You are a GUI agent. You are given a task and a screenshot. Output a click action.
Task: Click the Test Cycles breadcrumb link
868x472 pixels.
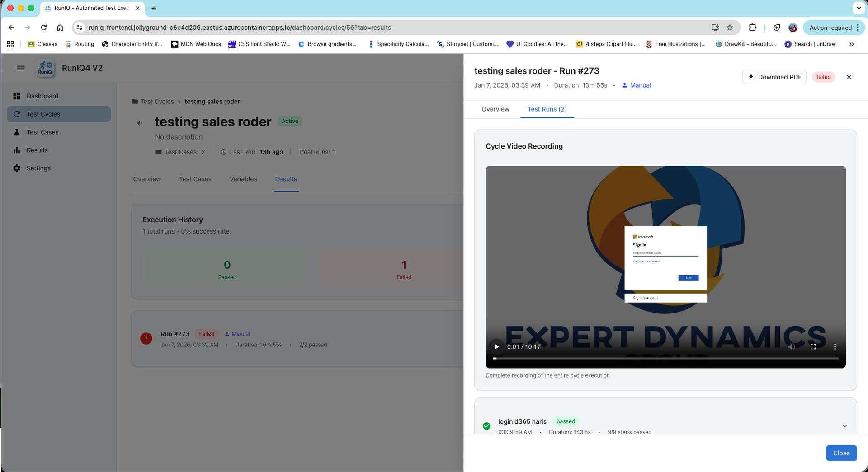[x=157, y=102]
